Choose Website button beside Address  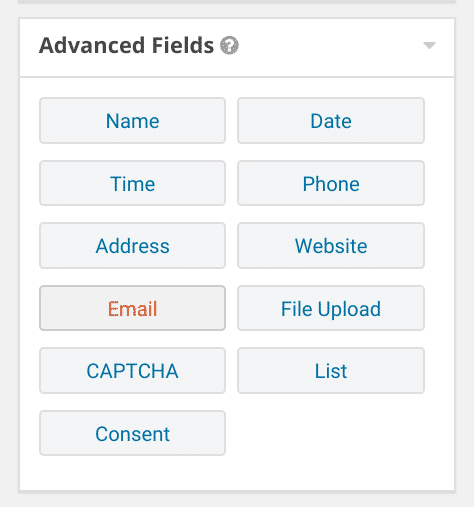[331, 246]
